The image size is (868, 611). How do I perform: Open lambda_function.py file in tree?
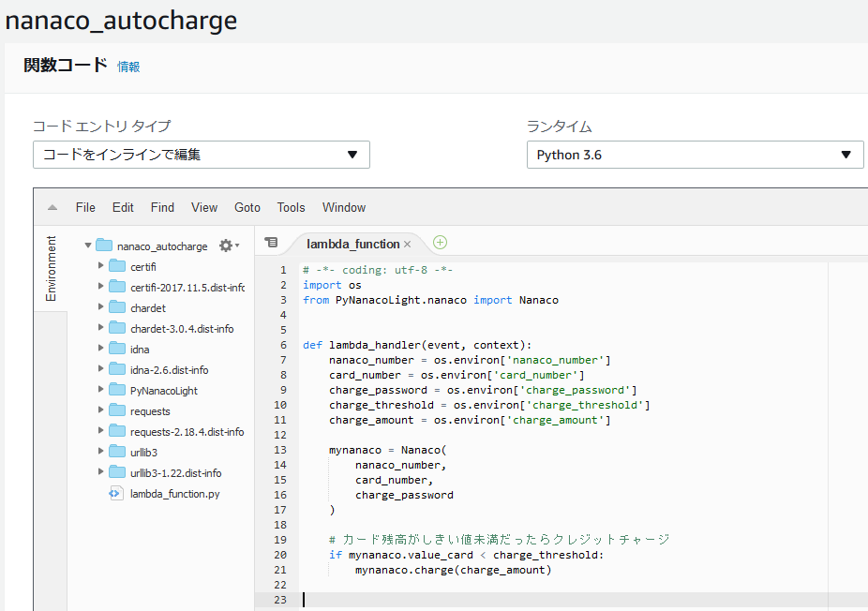pos(175,494)
